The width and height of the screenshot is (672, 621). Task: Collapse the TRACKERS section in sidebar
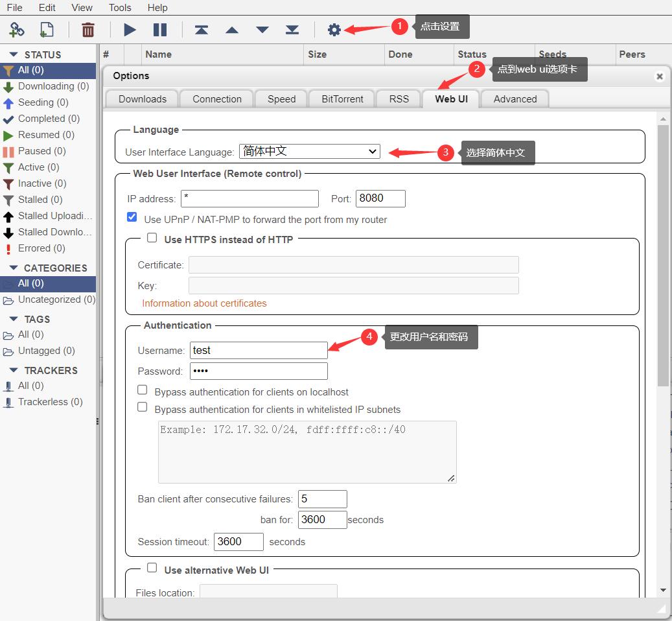tap(12, 370)
